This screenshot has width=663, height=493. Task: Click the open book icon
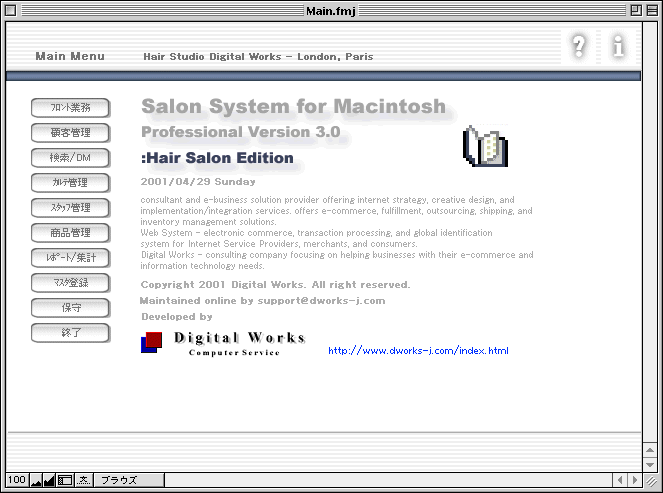[x=485, y=146]
